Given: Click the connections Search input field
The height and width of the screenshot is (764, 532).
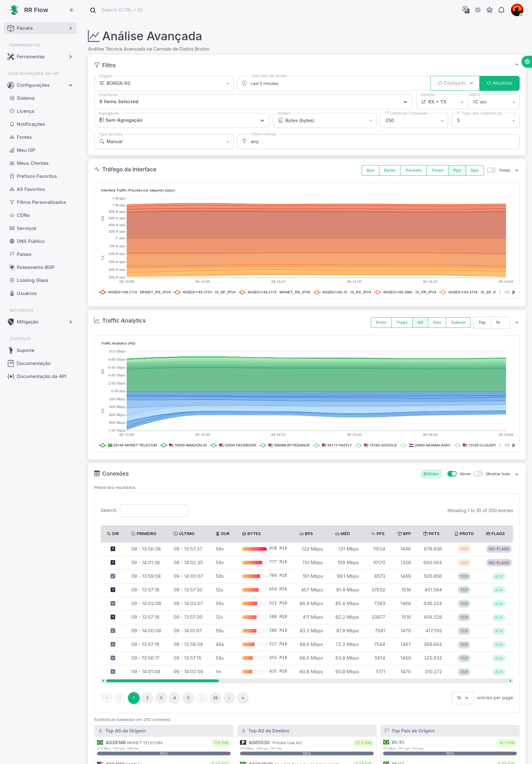Looking at the screenshot, I should [x=154, y=511].
